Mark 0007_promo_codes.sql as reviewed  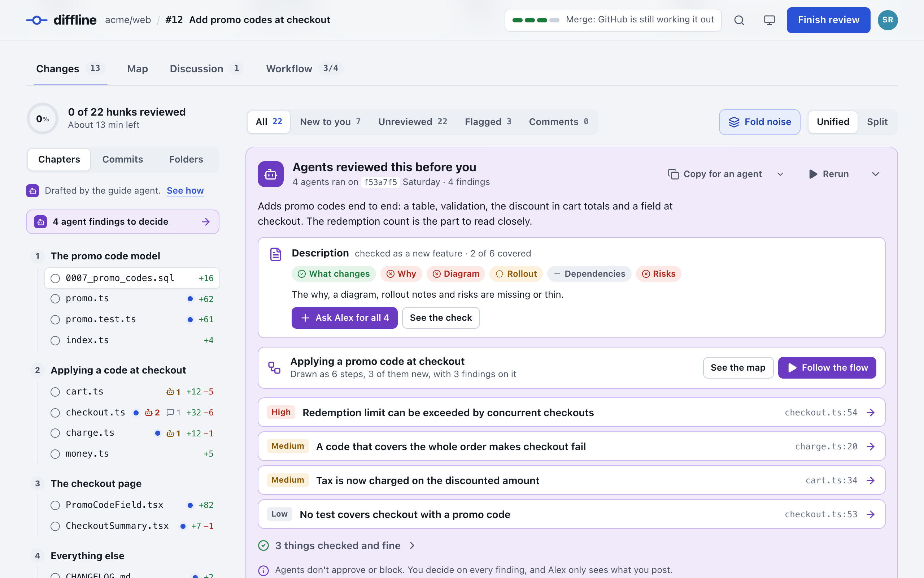55,278
